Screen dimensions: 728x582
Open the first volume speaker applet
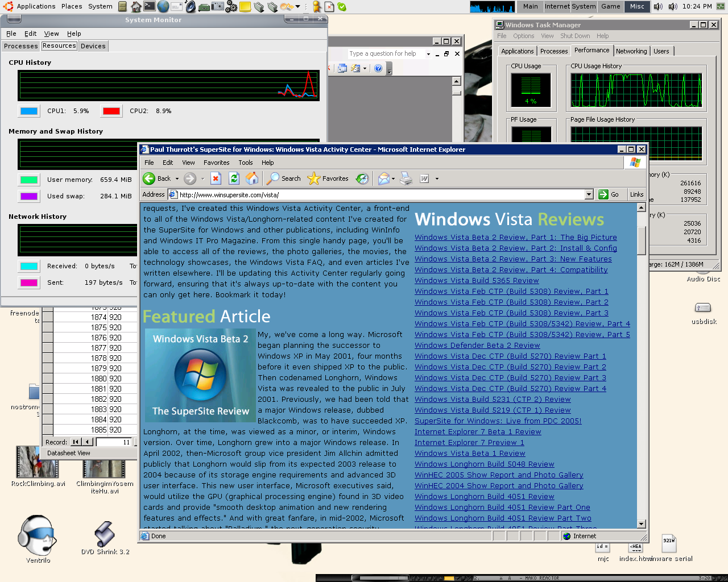tap(658, 6)
